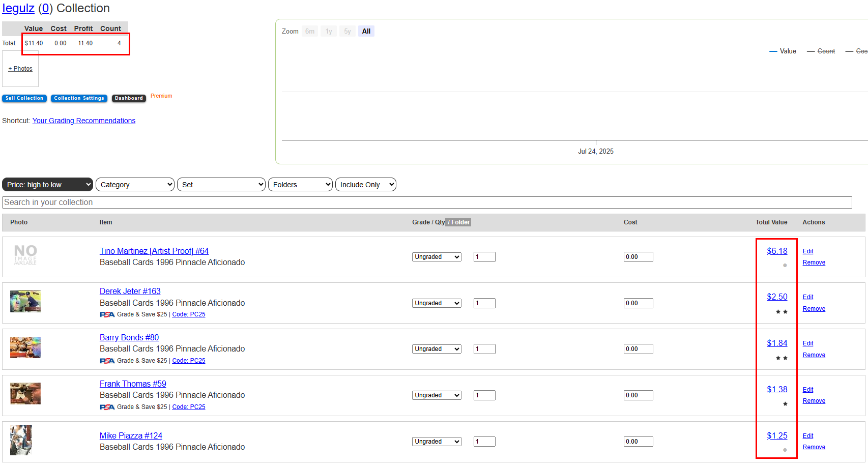Select the 6m zoom option

[x=310, y=31]
